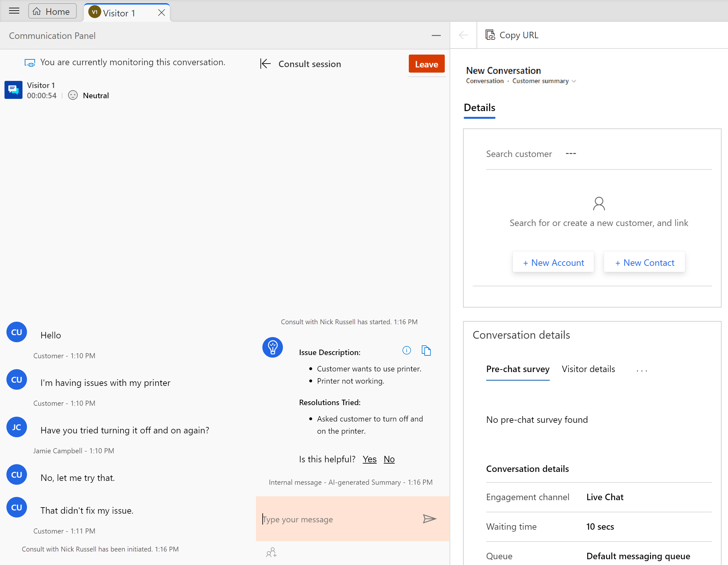Click the Consult session back arrow icon
The image size is (728, 565).
click(265, 63)
